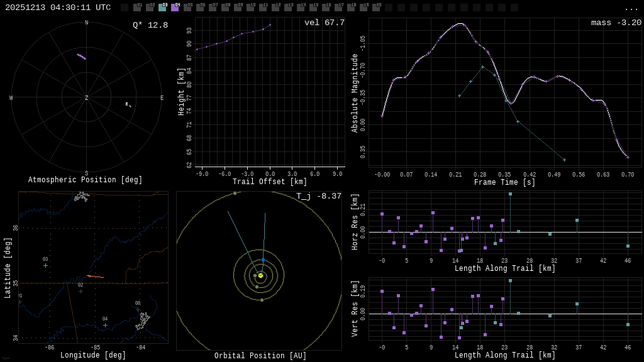This screenshot has width=644, height=362.
Task: Select station 10 box in top bar
Action: [250, 8]
